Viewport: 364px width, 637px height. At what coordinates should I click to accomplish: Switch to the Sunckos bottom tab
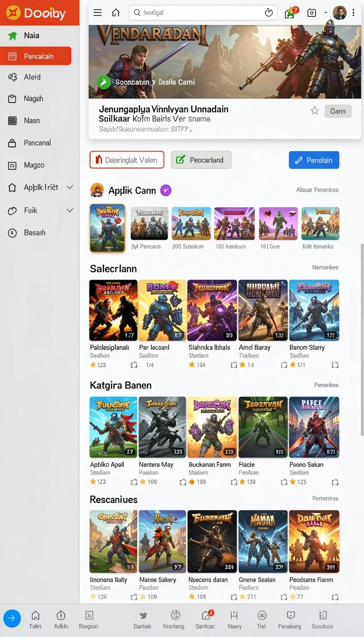point(322,619)
